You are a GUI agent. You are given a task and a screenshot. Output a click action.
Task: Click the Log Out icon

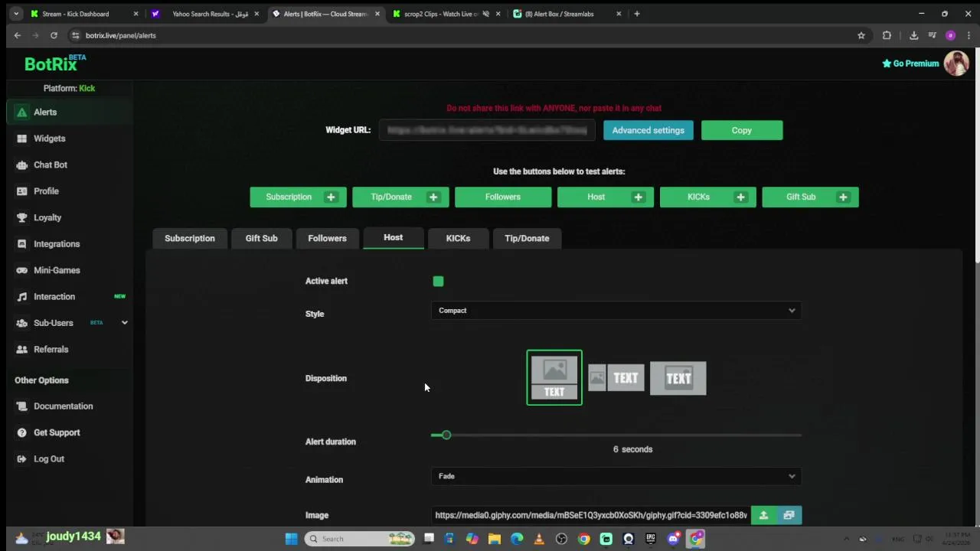pos(21,459)
